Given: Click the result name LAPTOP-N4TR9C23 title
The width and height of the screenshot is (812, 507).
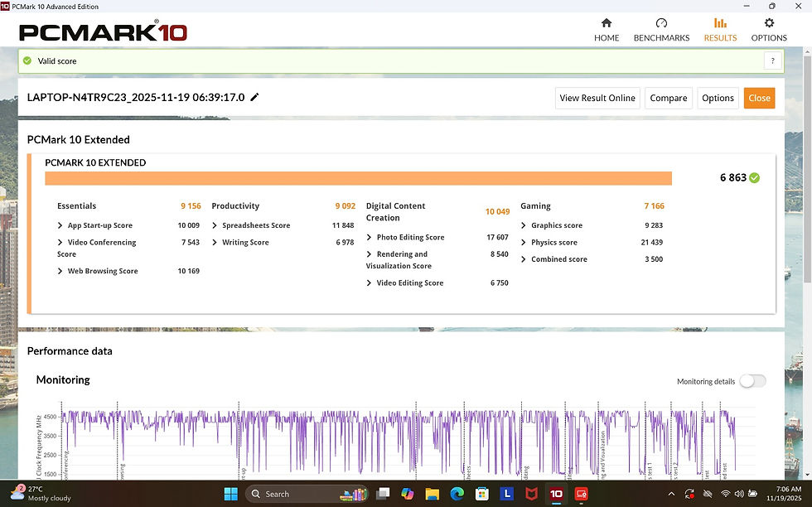Looking at the screenshot, I should pos(136,98).
